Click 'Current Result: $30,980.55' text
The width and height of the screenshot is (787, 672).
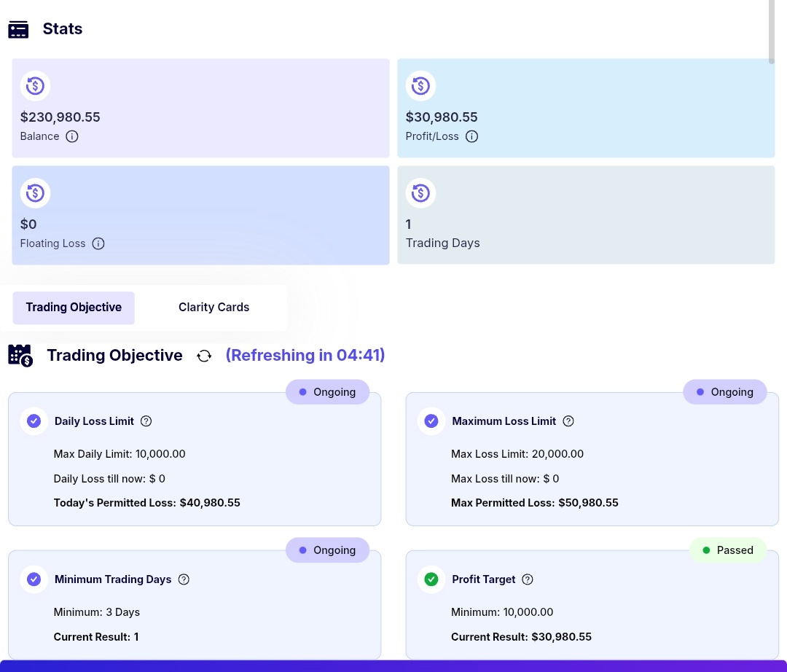point(522,637)
